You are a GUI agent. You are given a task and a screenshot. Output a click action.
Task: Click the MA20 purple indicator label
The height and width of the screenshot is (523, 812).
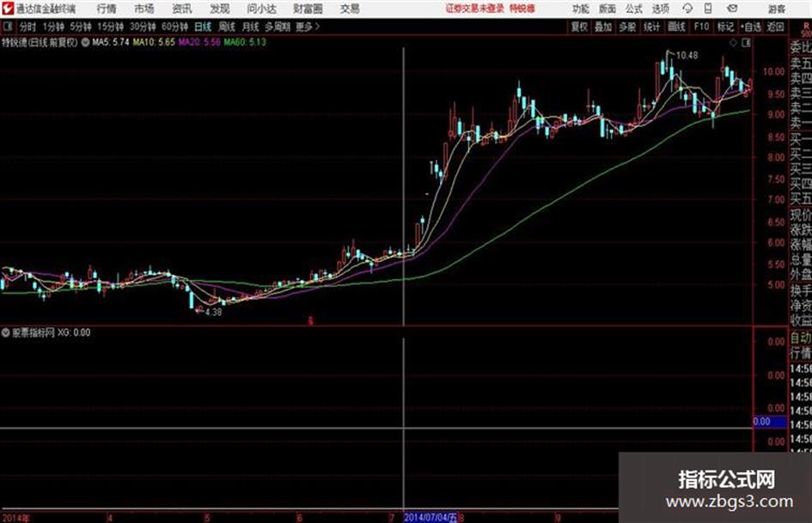199,42
